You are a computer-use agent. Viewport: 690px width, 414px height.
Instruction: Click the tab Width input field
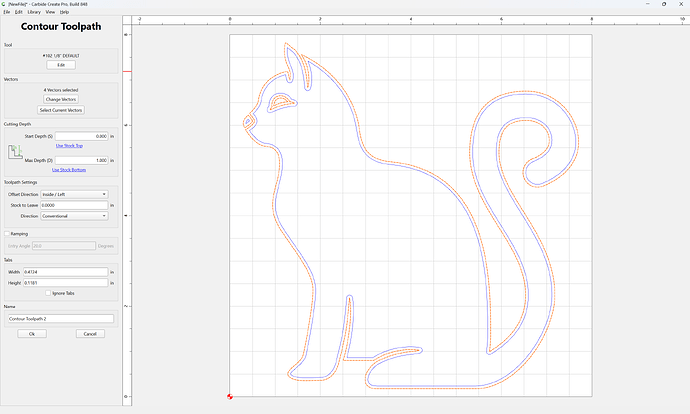65,272
